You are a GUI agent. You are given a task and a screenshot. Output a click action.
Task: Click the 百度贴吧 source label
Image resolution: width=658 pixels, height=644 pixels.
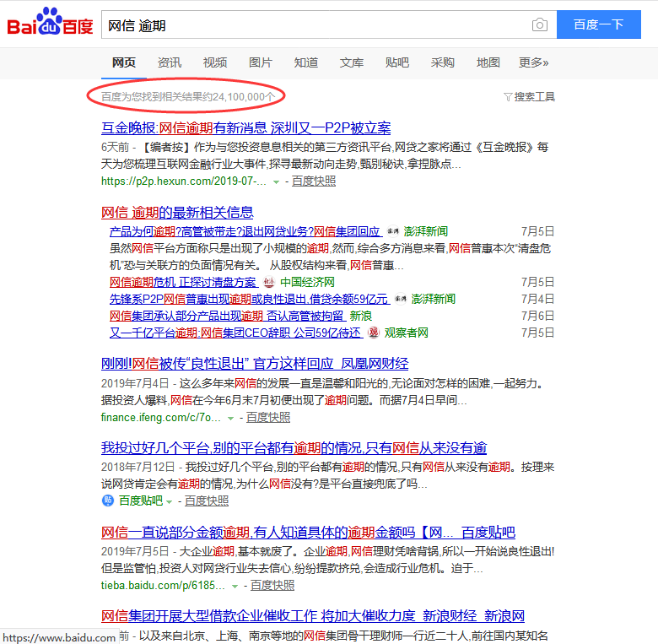point(141,501)
